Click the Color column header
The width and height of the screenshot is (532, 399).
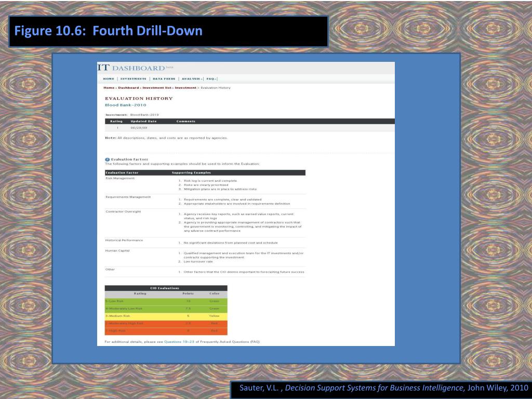[215, 294]
